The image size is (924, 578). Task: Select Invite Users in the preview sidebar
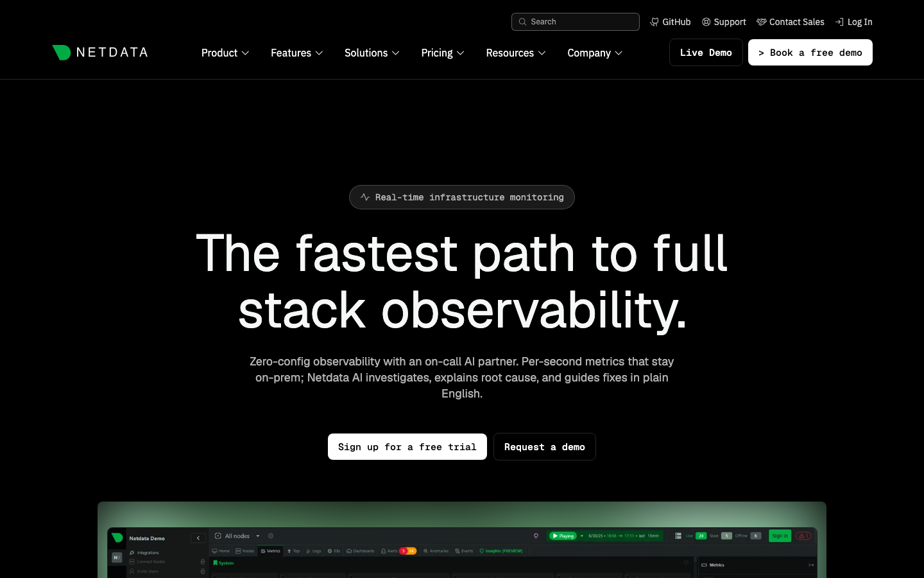click(x=144, y=571)
